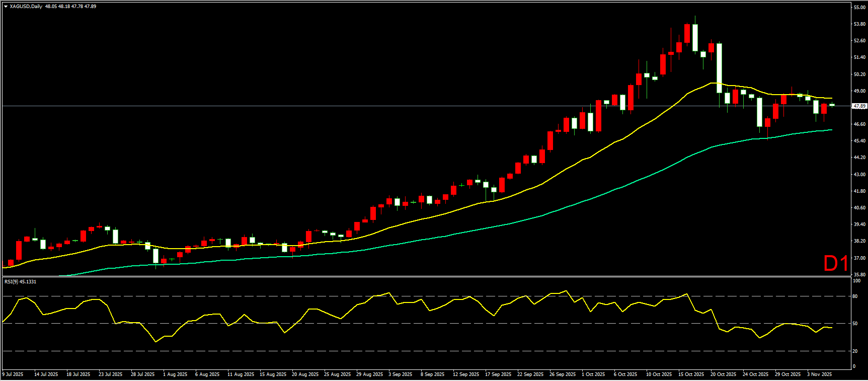Click the OHLC values next to chart title

tap(70, 7)
